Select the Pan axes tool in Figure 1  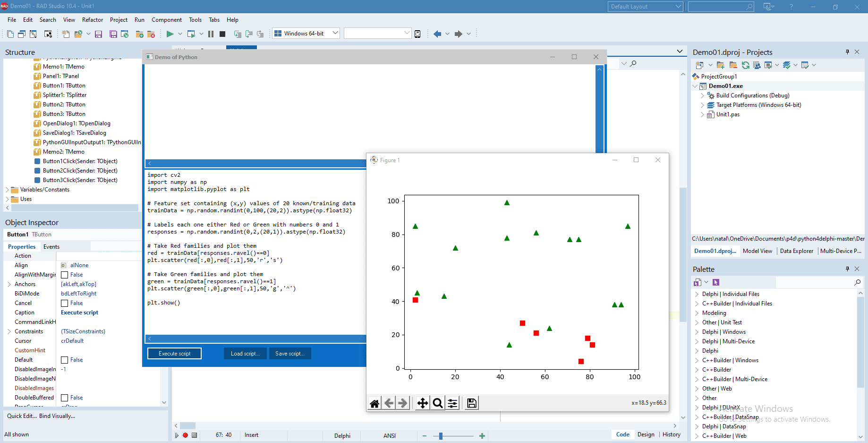tap(423, 403)
